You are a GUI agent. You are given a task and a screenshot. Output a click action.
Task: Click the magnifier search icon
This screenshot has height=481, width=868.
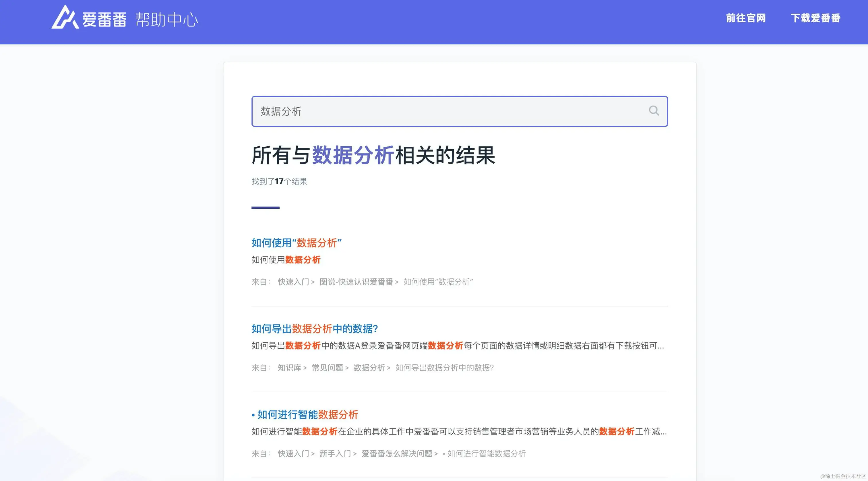[x=654, y=111]
